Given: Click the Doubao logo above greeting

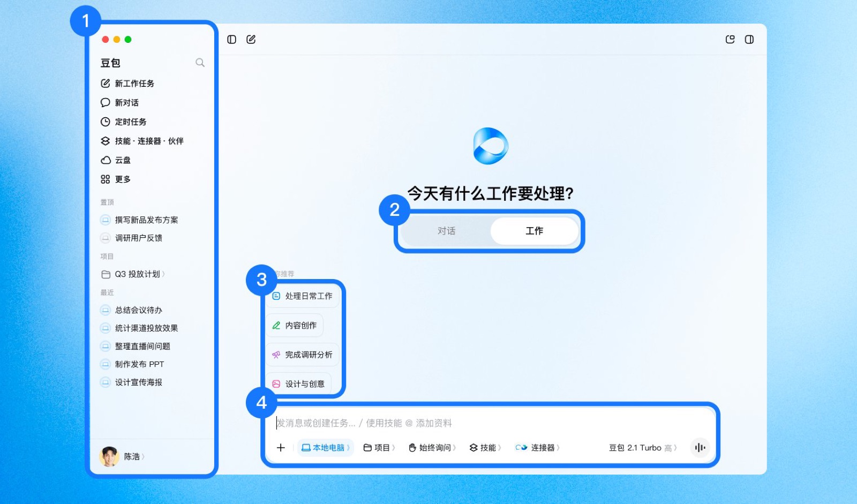Looking at the screenshot, I should click(491, 146).
